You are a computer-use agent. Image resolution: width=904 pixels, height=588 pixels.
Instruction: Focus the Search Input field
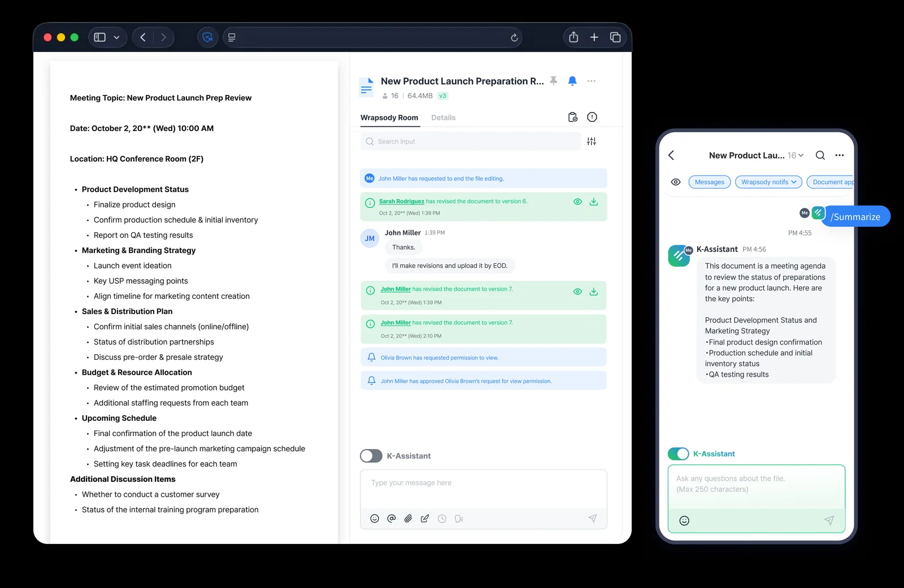click(471, 141)
